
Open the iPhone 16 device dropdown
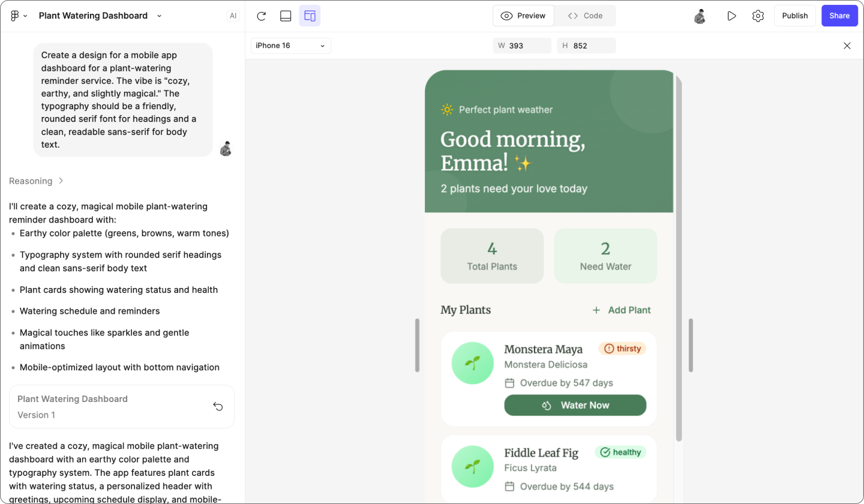[x=290, y=45]
